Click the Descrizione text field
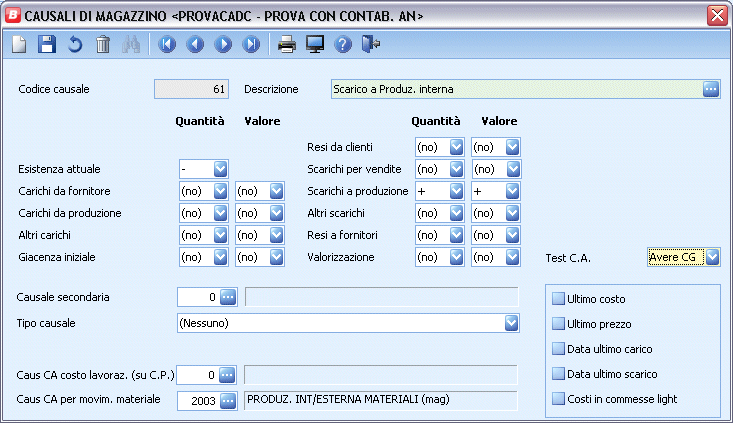 click(515, 89)
